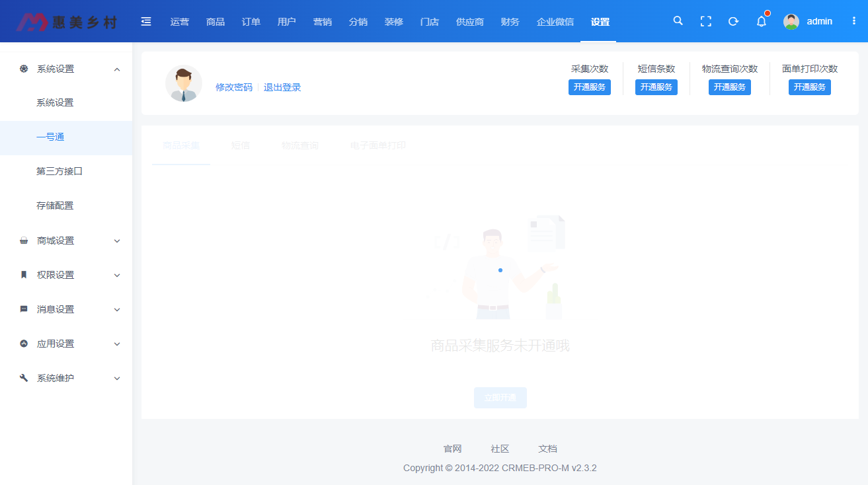
Task: Click the 修改密码 link
Action: pyautogui.click(x=234, y=87)
